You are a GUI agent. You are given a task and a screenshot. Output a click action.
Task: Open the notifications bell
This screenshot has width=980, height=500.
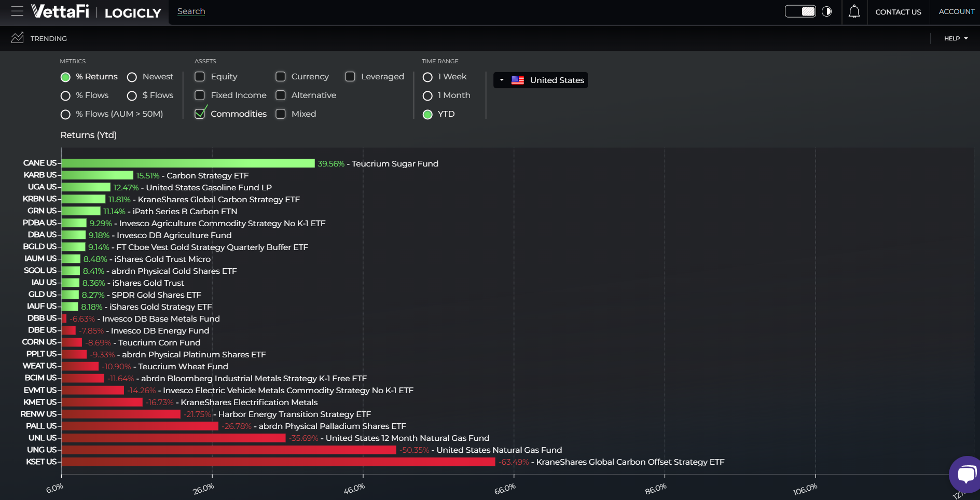[854, 11]
